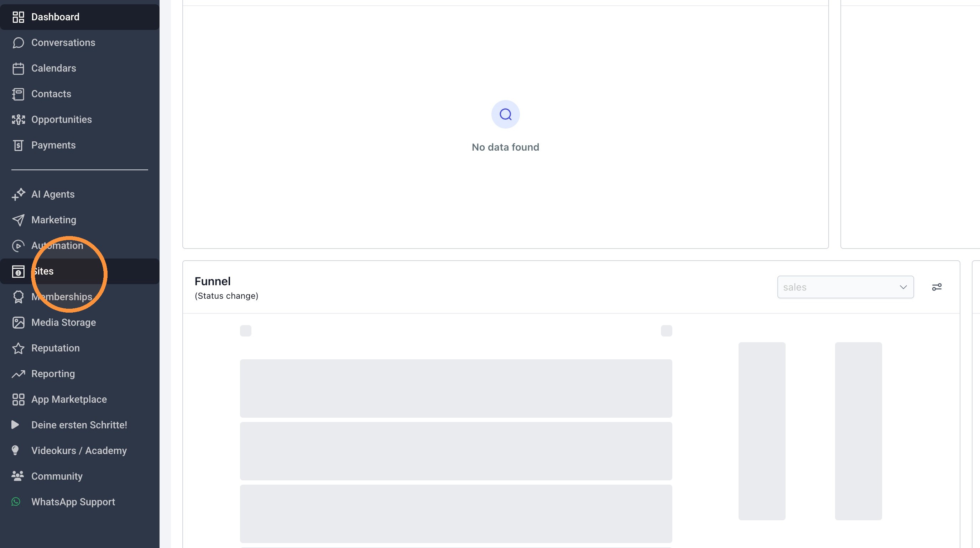Open Reporting menu entry
Screen dimensions: 980x548
click(x=79, y=374)
